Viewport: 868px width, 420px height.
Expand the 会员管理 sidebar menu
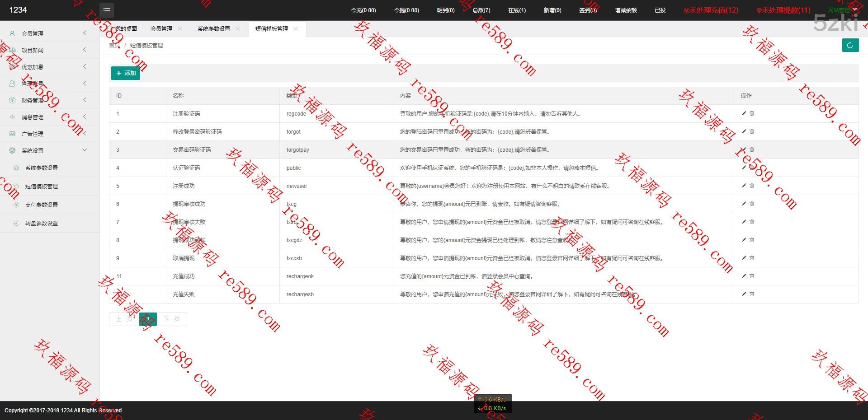pyautogui.click(x=33, y=33)
